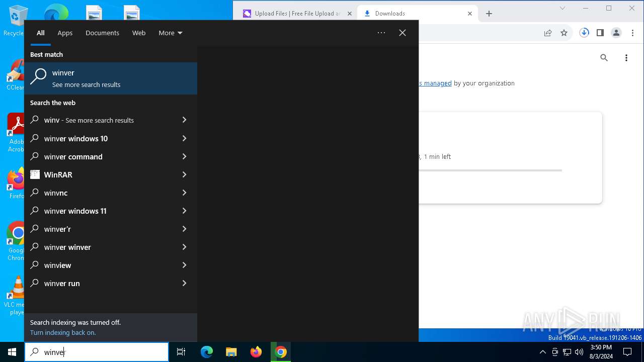This screenshot has height=362, width=644.
Task: Expand the 'winver windows 10' suggestion arrow
Action: coord(184,138)
